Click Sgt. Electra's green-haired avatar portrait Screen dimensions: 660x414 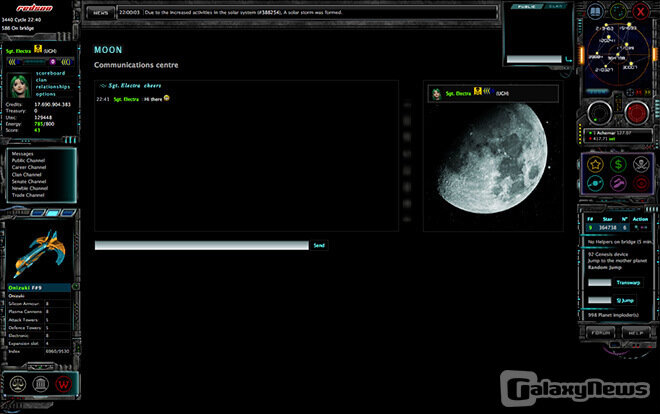click(19, 86)
